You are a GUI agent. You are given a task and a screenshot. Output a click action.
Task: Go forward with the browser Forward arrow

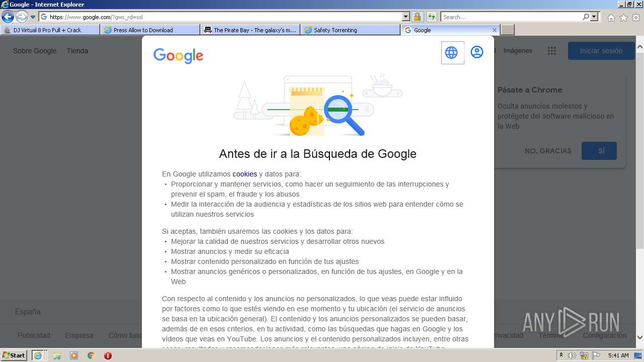point(22,17)
